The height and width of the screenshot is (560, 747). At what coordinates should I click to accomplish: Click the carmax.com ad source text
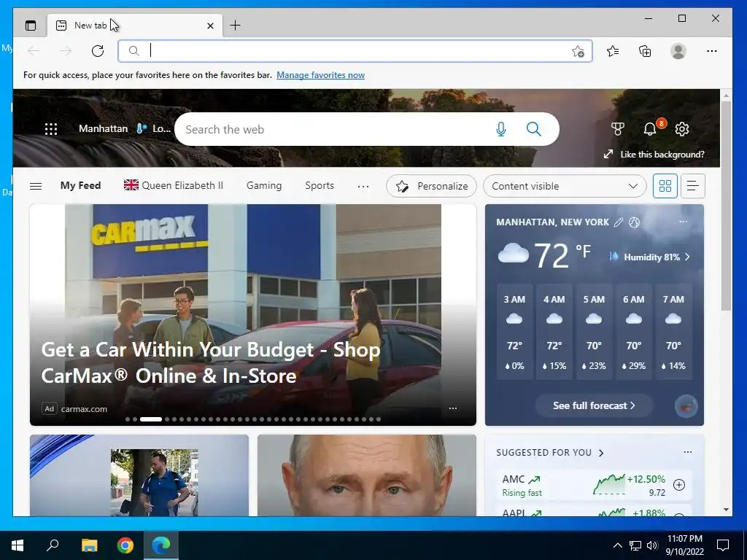84,409
